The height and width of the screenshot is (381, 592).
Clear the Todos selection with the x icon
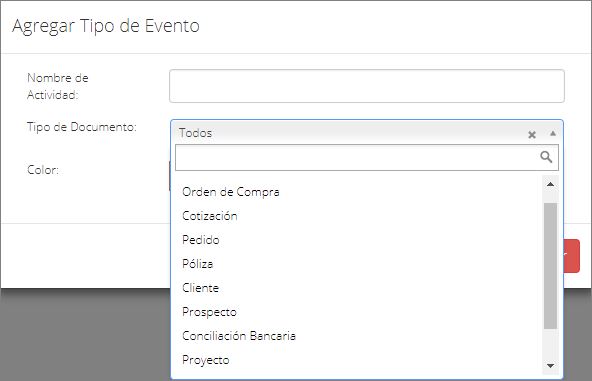(x=532, y=134)
